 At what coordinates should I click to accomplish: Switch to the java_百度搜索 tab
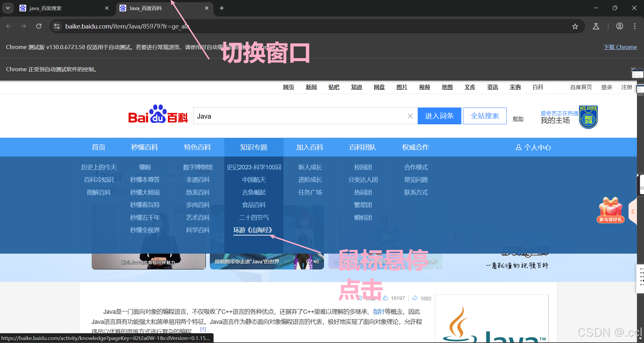click(x=64, y=8)
